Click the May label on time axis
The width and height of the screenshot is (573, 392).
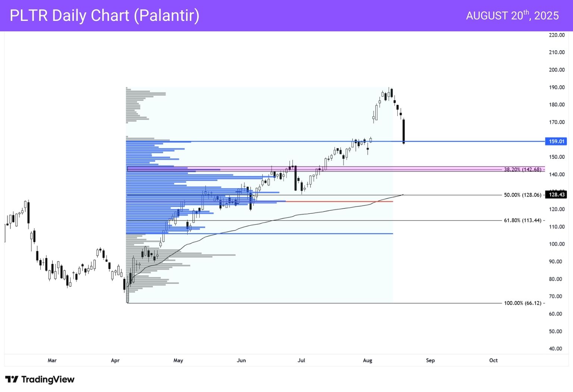[178, 360]
